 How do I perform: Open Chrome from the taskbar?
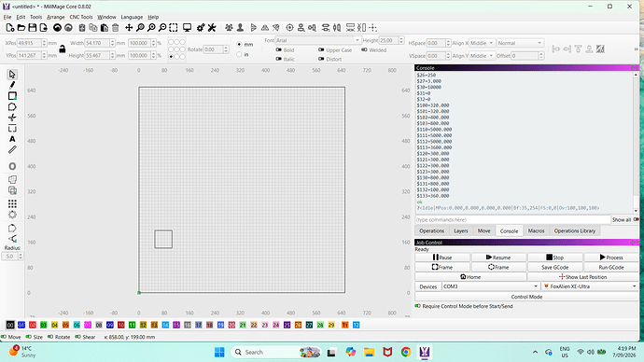(x=406, y=352)
